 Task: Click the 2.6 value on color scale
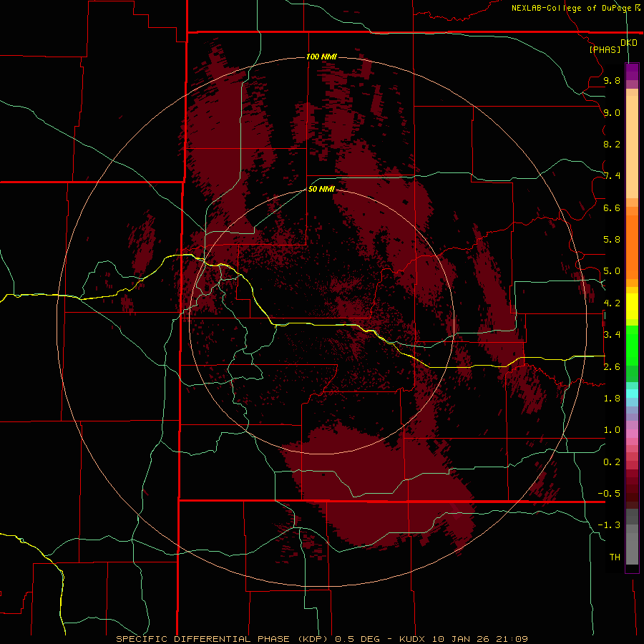[612, 367]
